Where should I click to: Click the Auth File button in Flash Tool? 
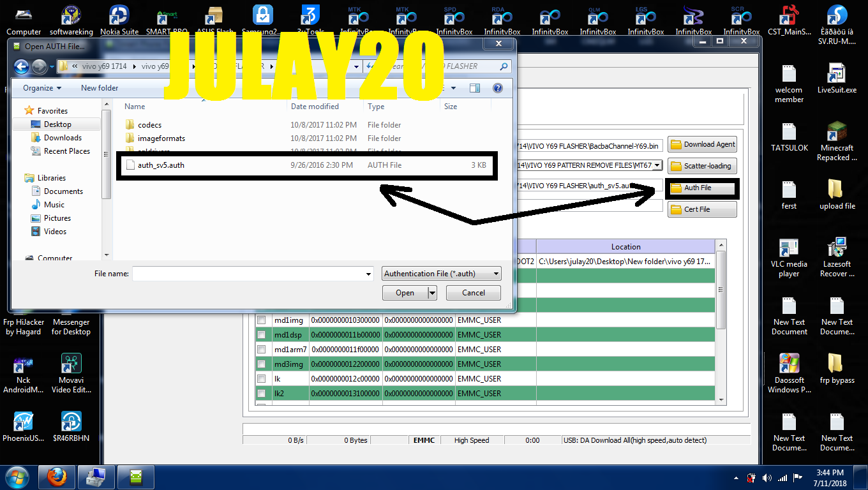[702, 188]
